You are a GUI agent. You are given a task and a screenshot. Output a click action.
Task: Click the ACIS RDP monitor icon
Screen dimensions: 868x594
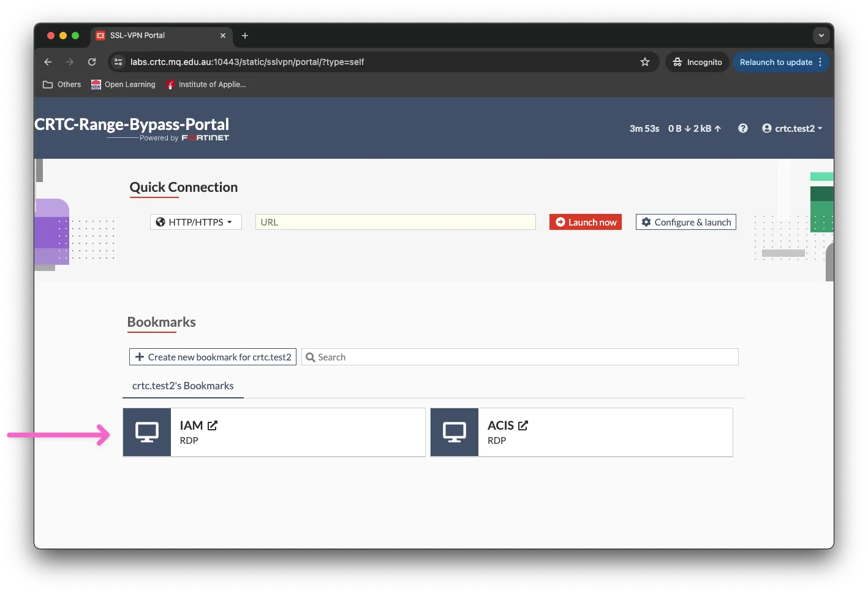455,432
